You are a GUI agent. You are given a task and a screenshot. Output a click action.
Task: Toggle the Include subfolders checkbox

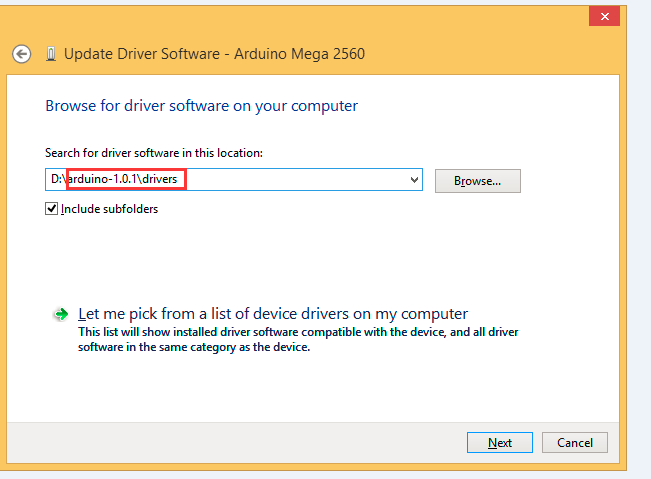click(51, 208)
